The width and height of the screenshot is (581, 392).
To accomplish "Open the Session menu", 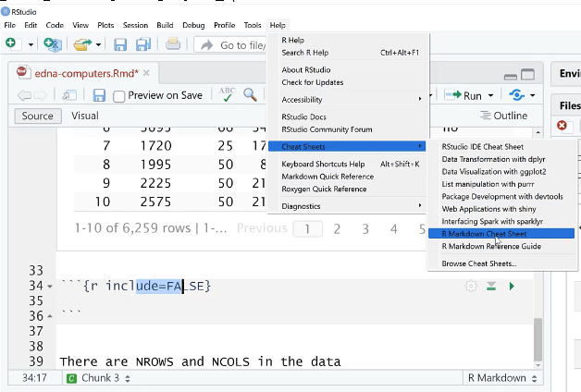I will (135, 25).
